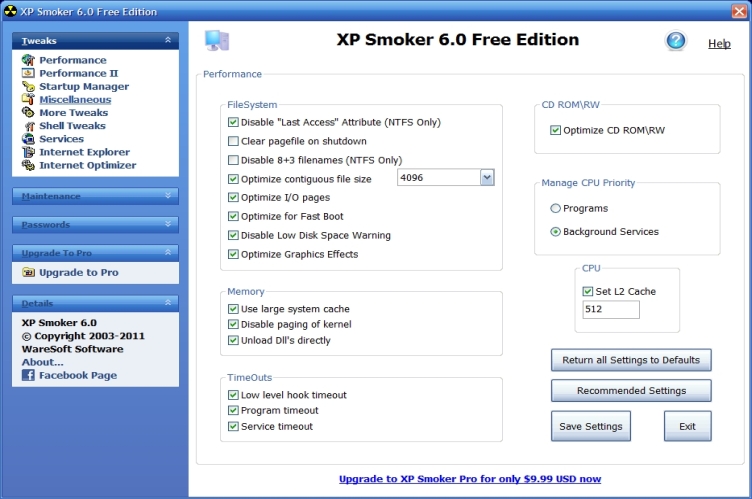Viewport: 752px width, 499px height.
Task: Click the Shell Tweaks icon
Action: click(29, 126)
